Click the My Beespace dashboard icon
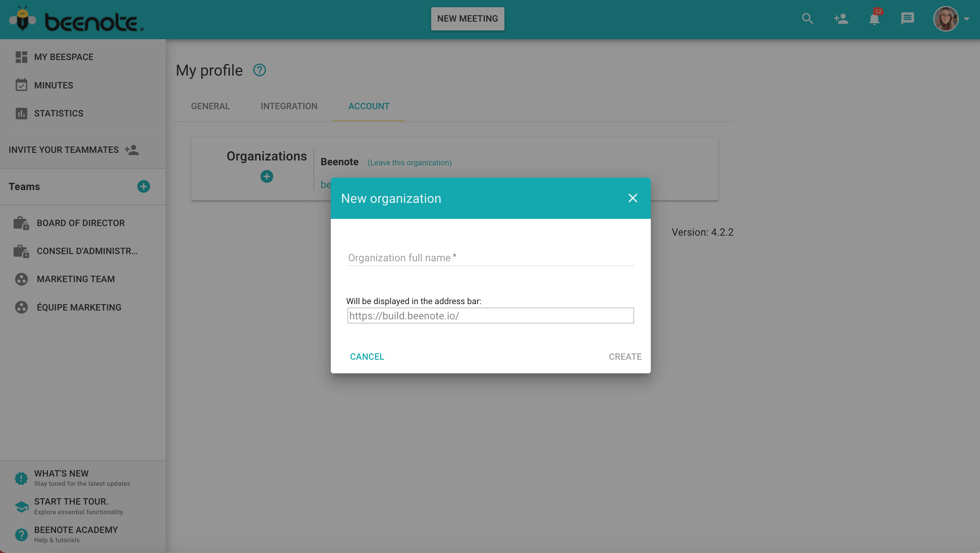 [x=21, y=57]
